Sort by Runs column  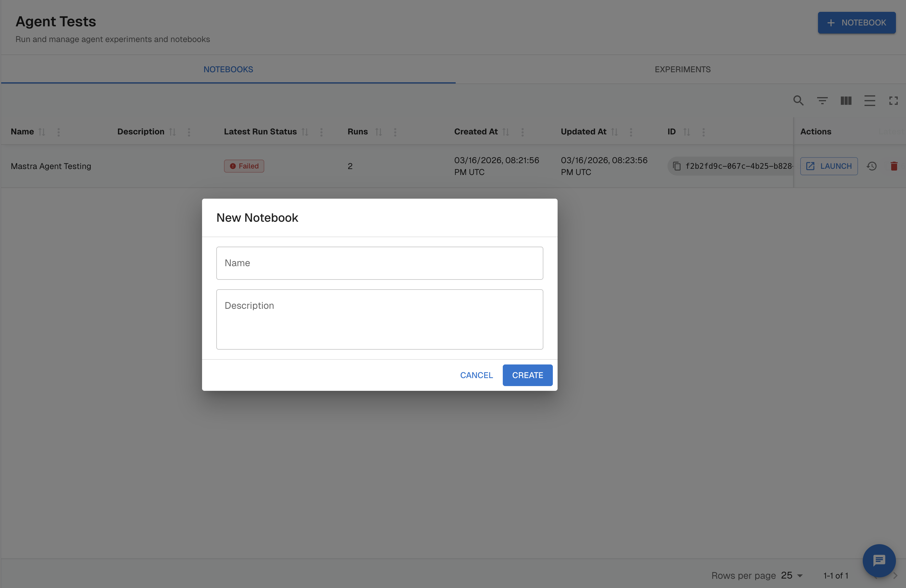coord(378,132)
